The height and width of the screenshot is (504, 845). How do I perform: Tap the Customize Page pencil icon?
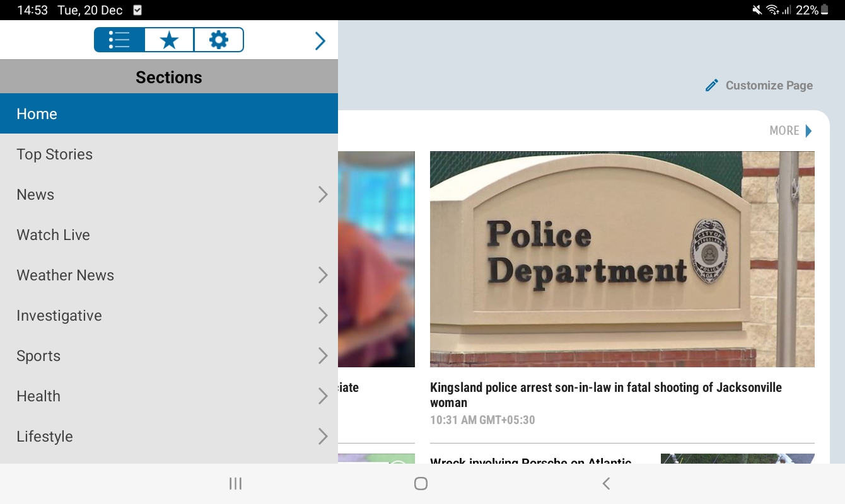(x=712, y=85)
